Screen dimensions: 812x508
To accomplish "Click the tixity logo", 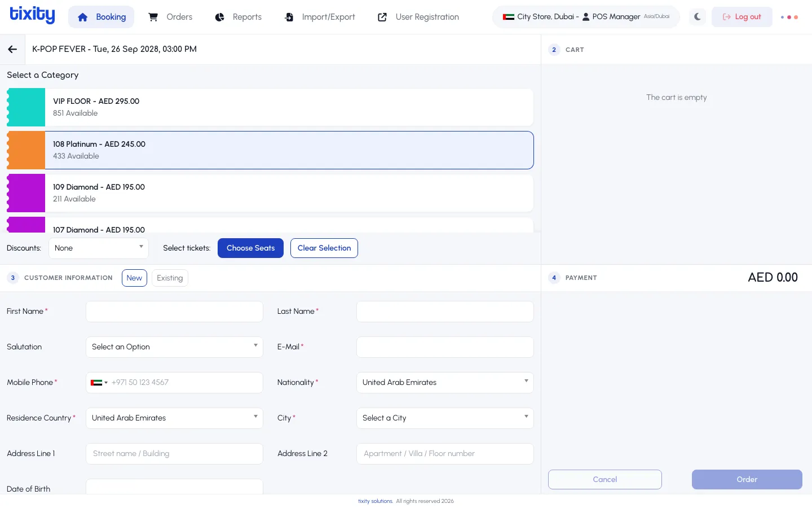I will click(33, 15).
